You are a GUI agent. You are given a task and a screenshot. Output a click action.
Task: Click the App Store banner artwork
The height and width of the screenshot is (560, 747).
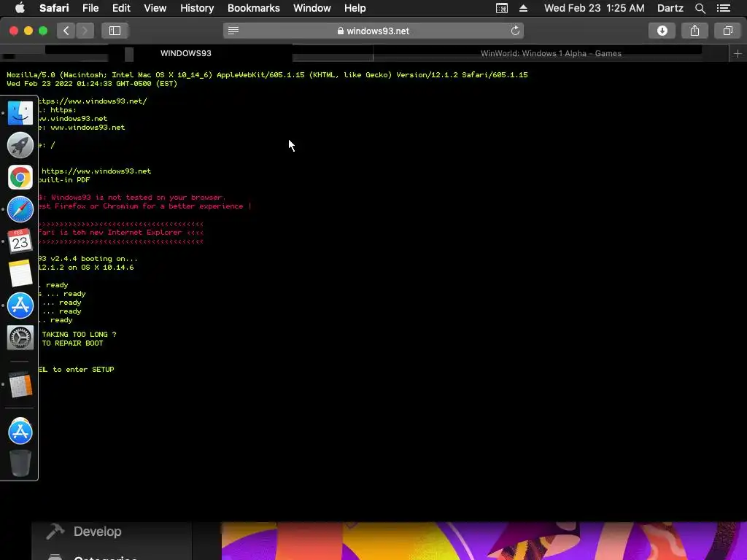[484, 541]
